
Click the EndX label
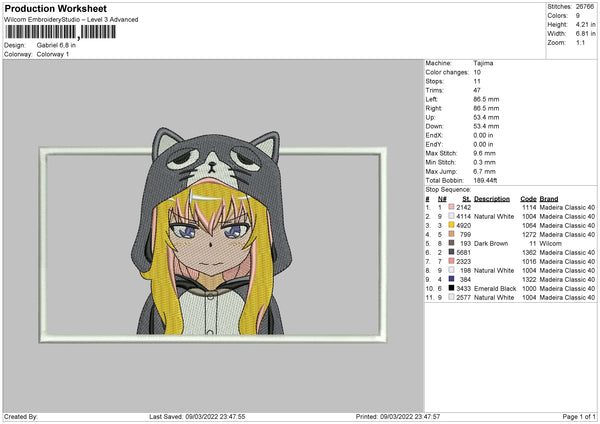(434, 135)
